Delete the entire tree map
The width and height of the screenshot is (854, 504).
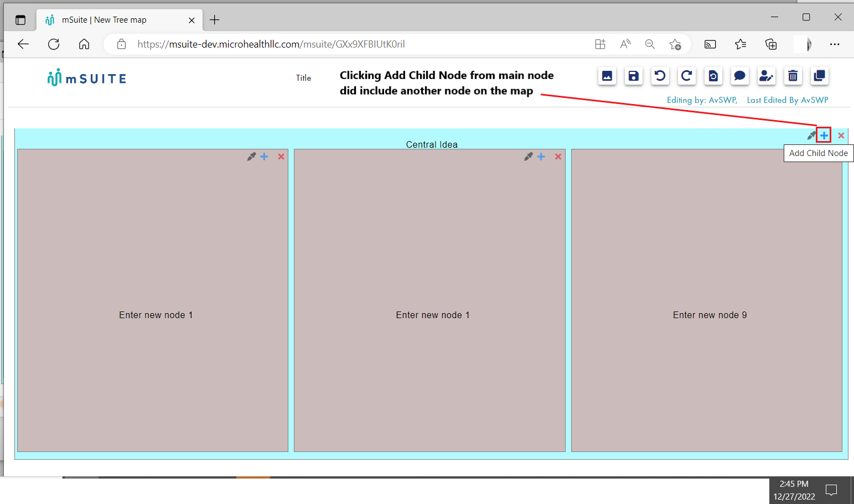click(x=793, y=76)
